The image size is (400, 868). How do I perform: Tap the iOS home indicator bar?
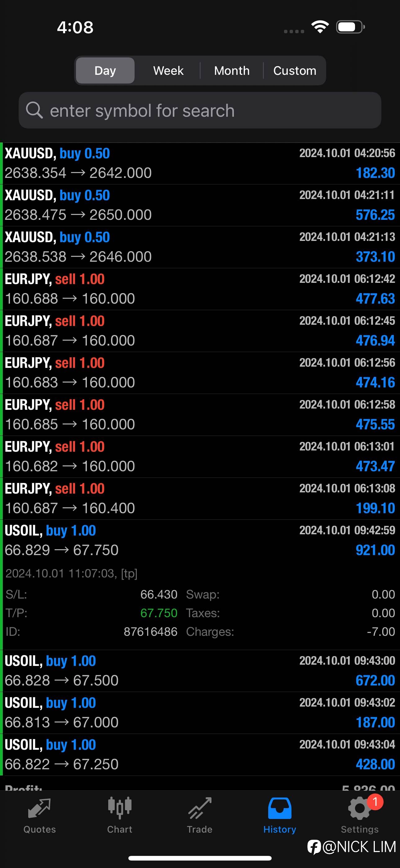(x=200, y=858)
